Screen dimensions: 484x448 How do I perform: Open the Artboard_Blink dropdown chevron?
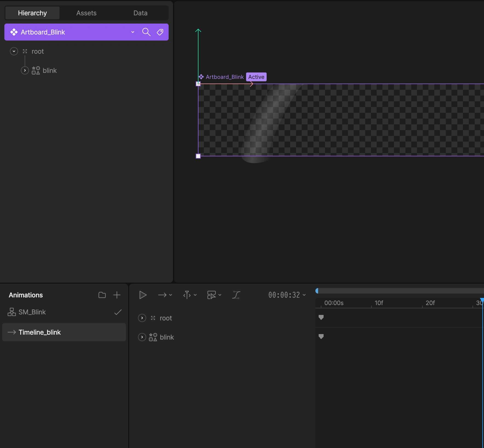pyautogui.click(x=133, y=32)
